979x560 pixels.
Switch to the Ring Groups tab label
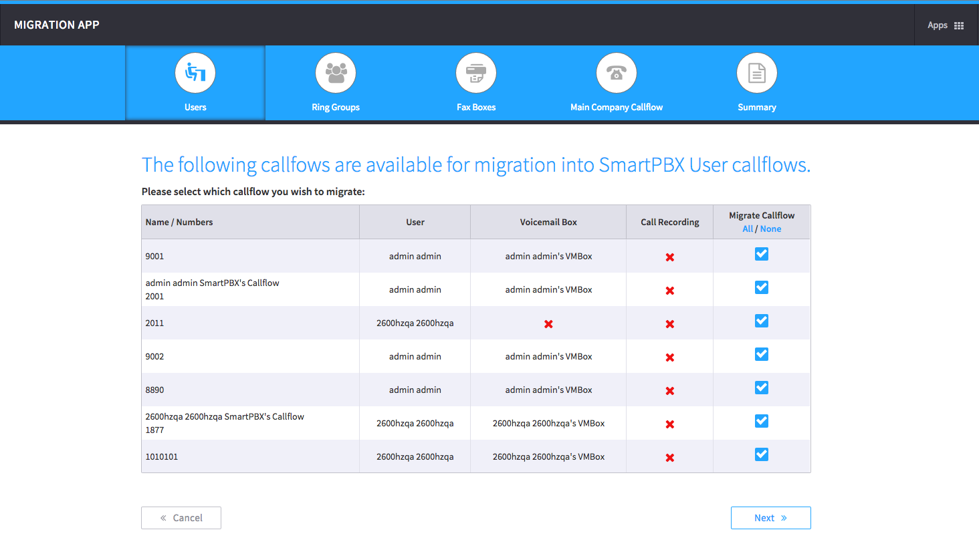point(336,107)
